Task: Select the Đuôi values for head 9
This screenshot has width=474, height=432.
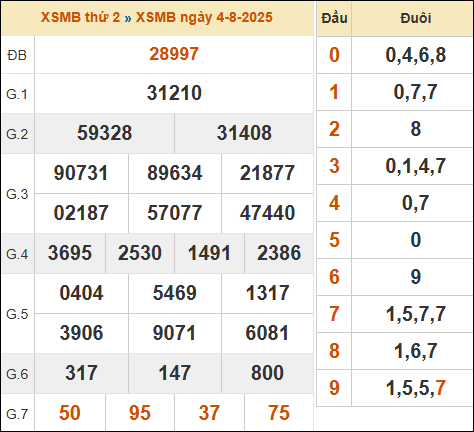Action: coord(416,388)
